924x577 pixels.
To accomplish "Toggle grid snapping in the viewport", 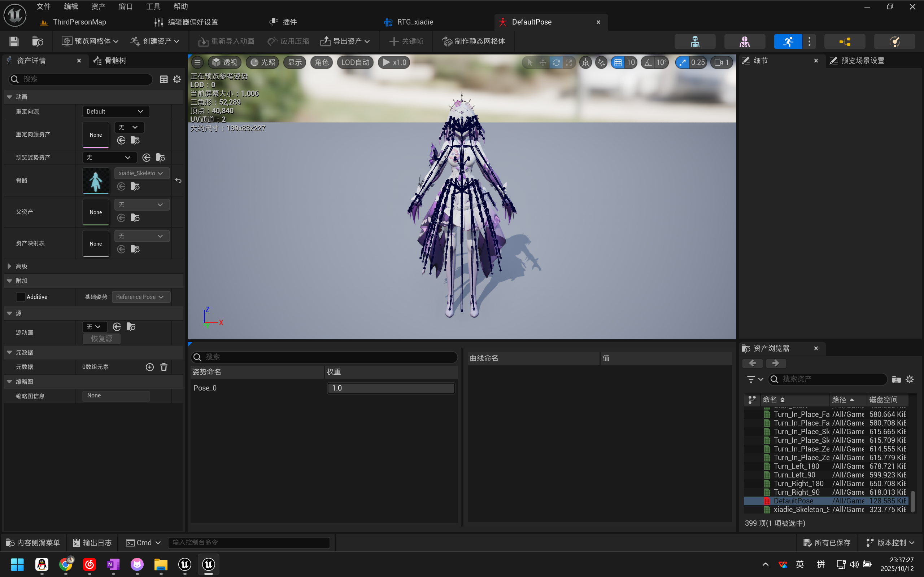I will coord(618,62).
